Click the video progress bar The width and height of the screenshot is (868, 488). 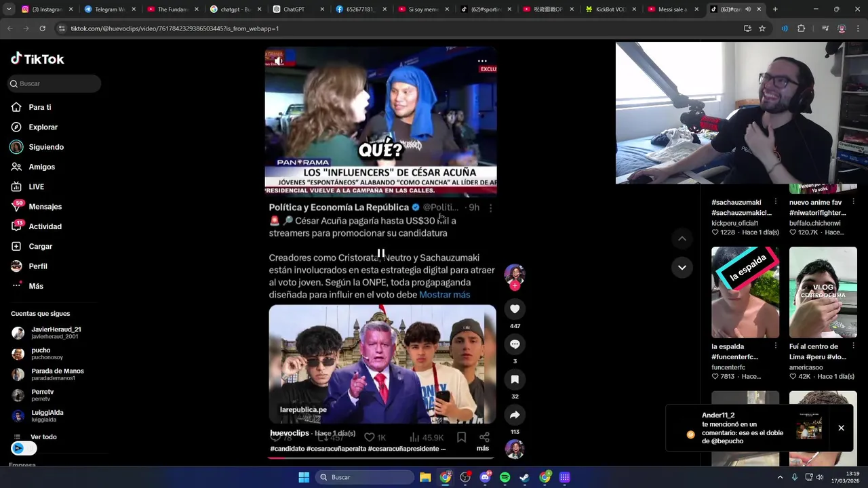click(x=381, y=457)
